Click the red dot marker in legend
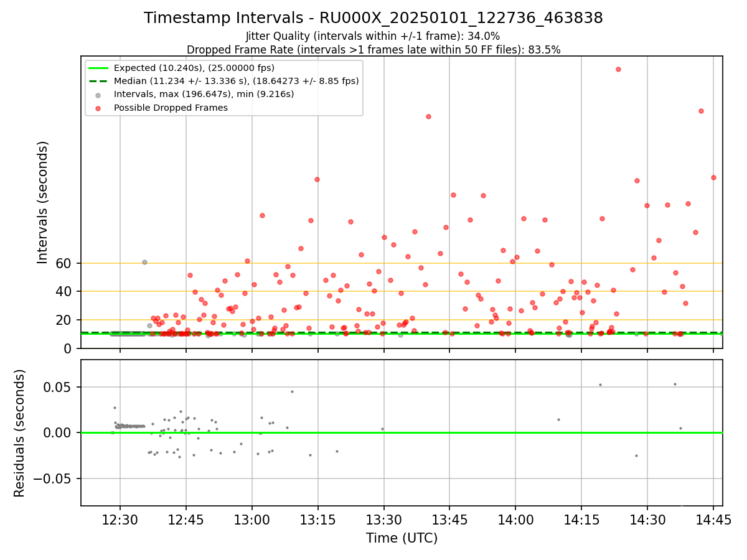747x560 pixels. pos(98,108)
